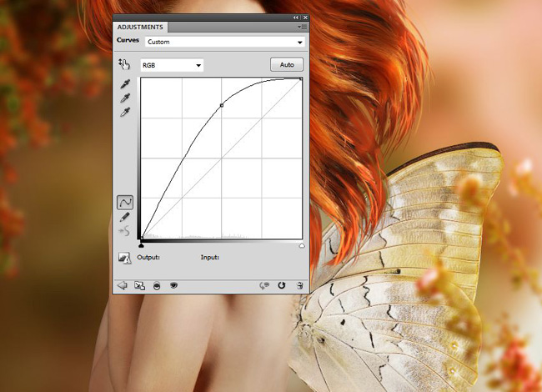Click the Output label

148,257
